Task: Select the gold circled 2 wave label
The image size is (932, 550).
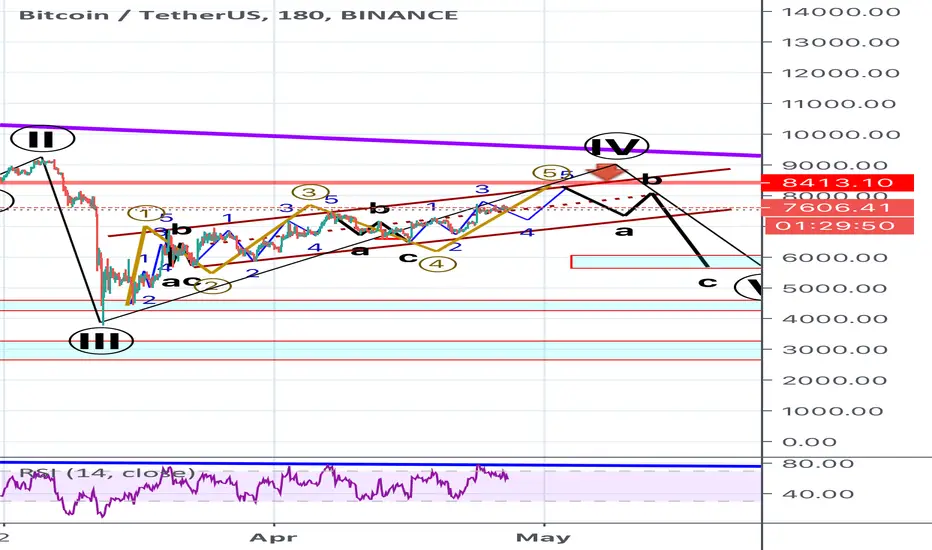Action: point(213,286)
